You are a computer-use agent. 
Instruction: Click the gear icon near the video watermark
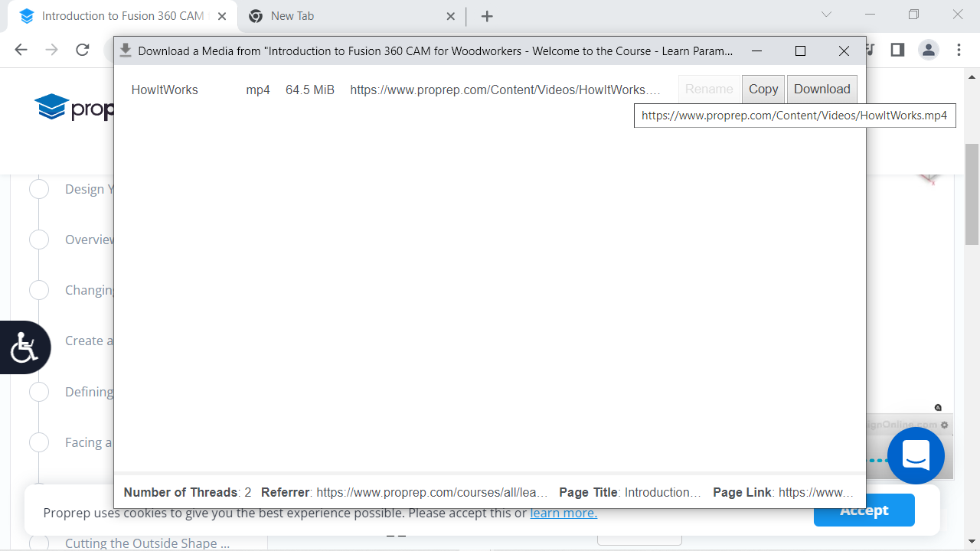(x=945, y=425)
